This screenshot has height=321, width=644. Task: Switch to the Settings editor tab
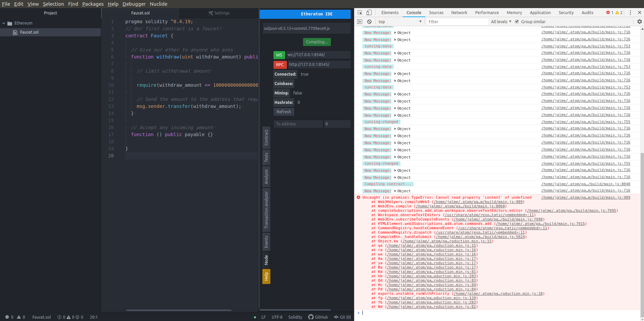(x=219, y=13)
